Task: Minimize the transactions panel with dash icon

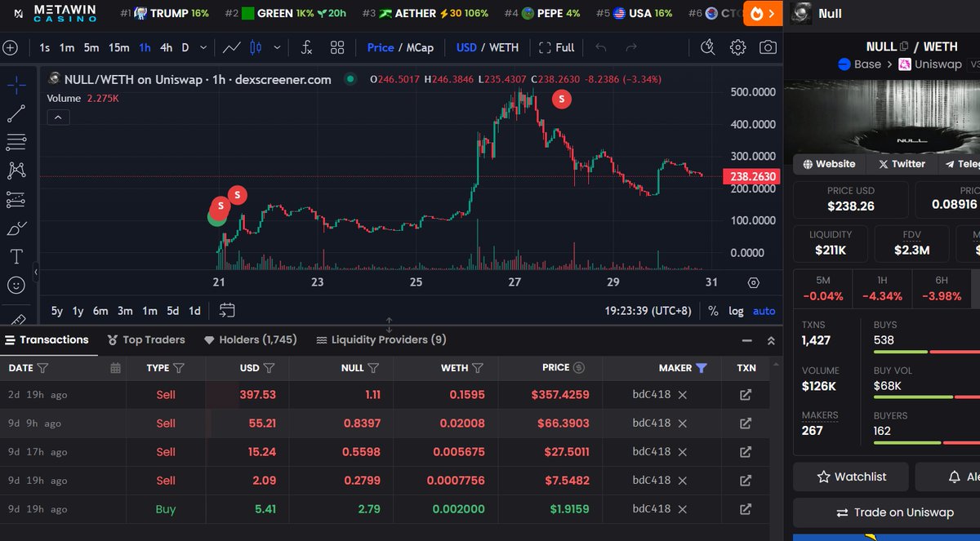Action: click(x=747, y=340)
